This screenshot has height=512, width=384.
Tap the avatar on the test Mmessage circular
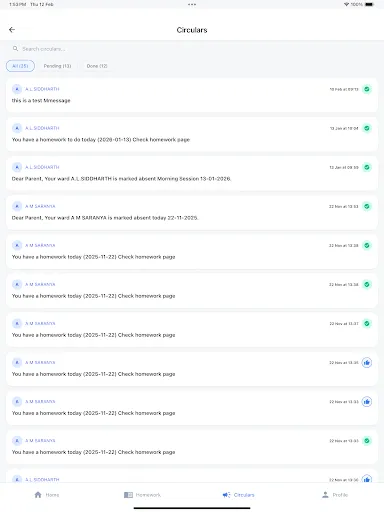pyautogui.click(x=17, y=89)
